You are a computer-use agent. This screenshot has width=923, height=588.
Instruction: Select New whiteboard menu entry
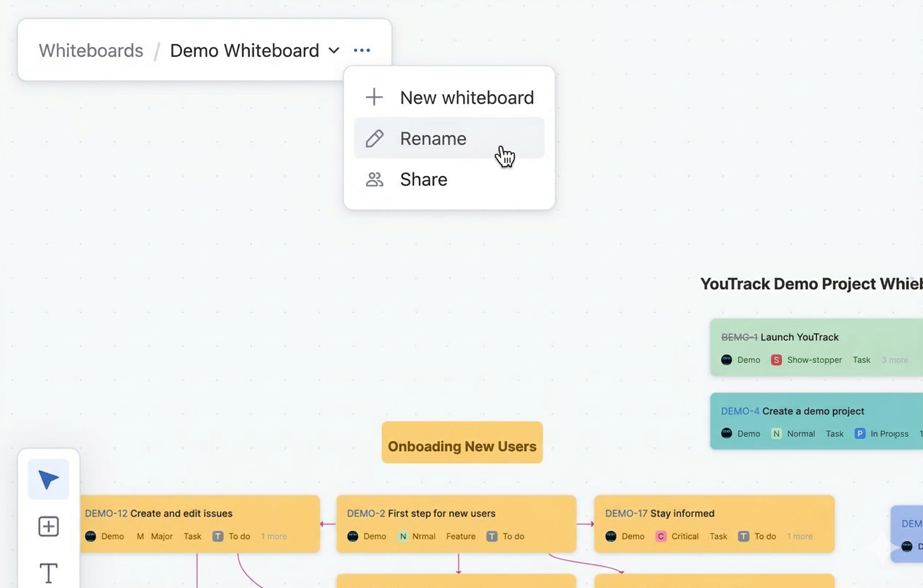pos(467,97)
